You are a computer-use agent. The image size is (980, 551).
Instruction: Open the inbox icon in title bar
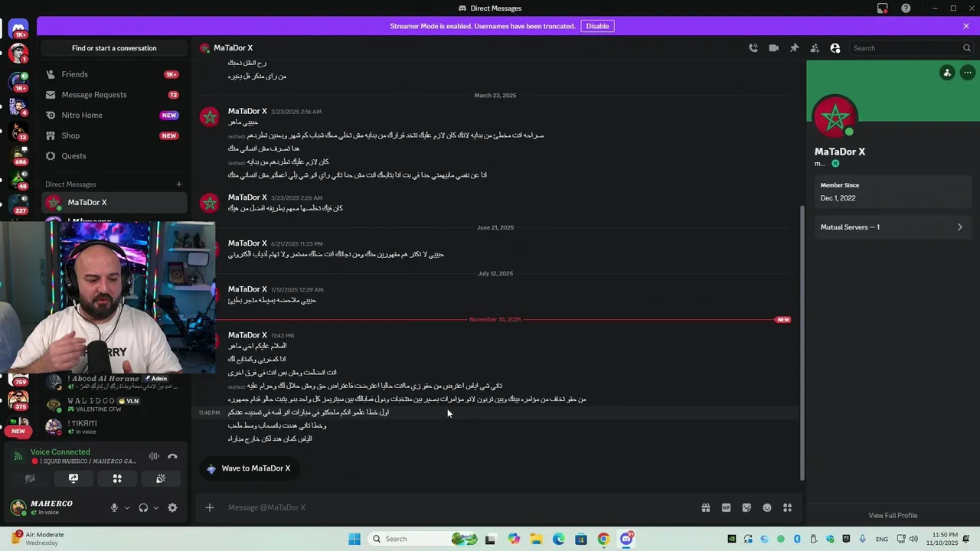point(883,8)
